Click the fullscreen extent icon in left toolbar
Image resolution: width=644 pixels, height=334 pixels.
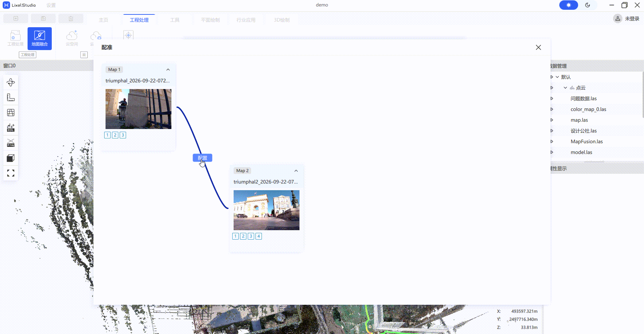(11, 173)
